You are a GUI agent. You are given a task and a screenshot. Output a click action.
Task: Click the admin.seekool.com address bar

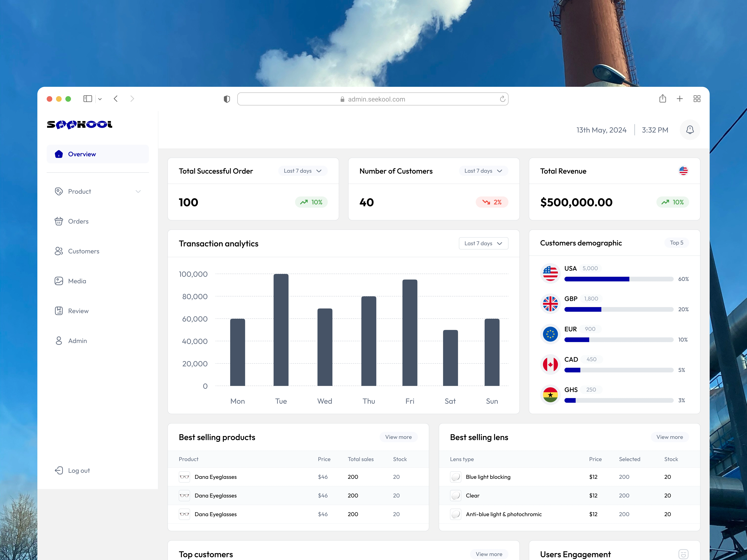tap(373, 99)
